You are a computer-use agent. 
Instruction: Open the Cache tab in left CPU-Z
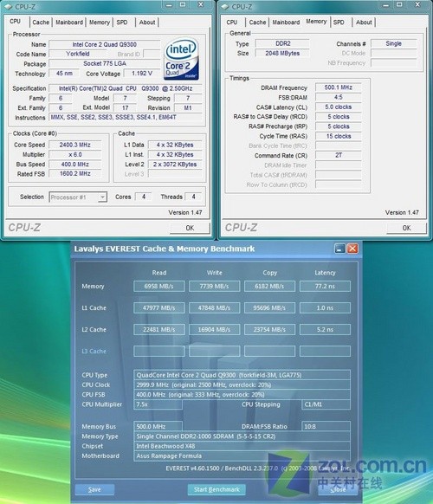coord(41,23)
